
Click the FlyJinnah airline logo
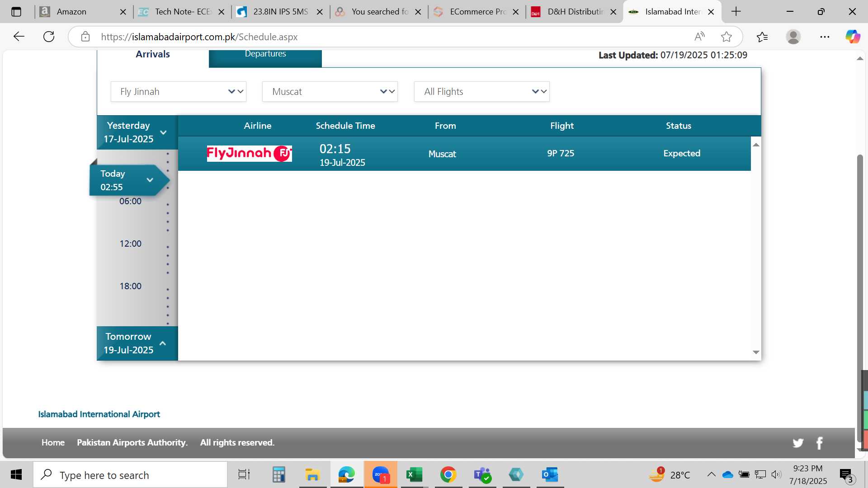(249, 154)
